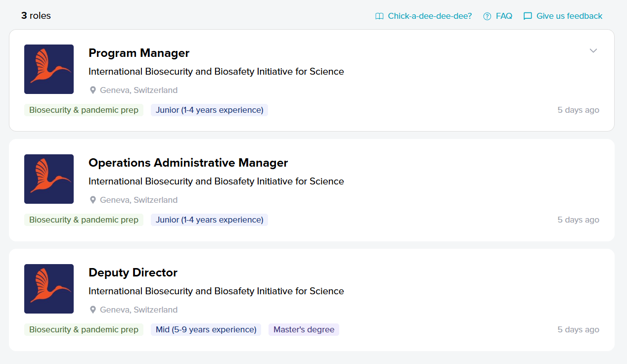Select Mid (5-9 years experience) tag
Image resolution: width=627 pixels, height=364 pixels.
click(x=206, y=330)
